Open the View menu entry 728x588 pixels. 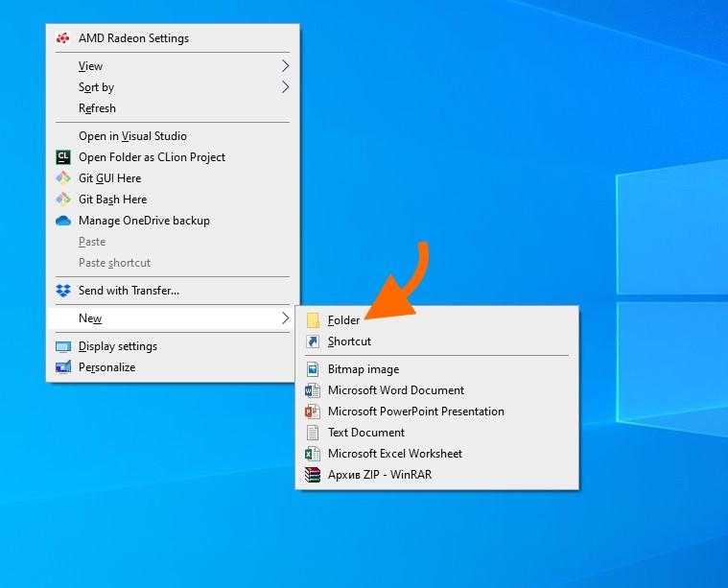coord(173,66)
